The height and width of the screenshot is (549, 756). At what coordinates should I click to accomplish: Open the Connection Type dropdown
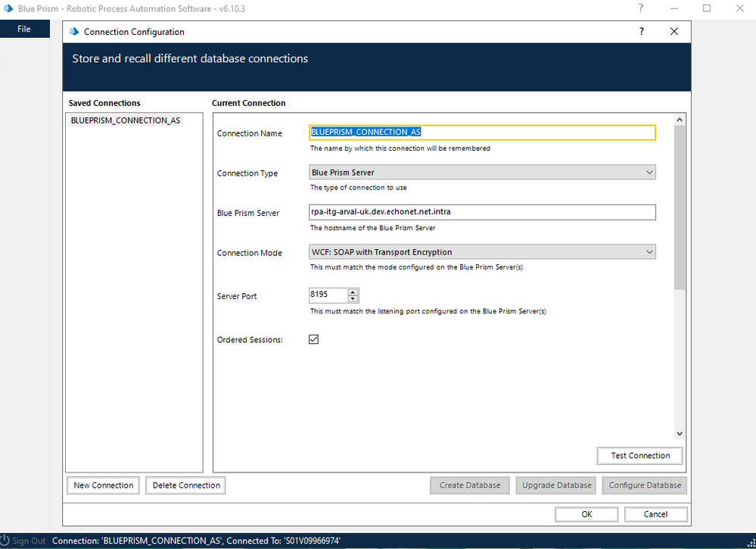[x=482, y=172]
